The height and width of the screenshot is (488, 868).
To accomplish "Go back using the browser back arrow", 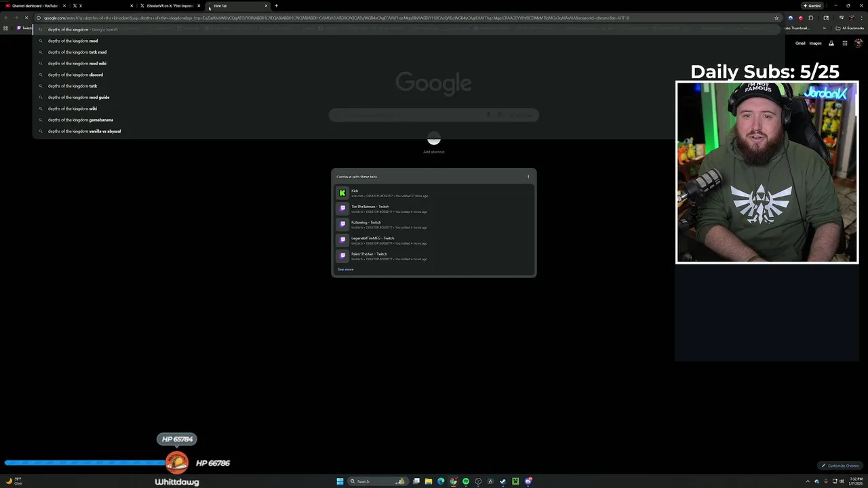I will 6,18.
